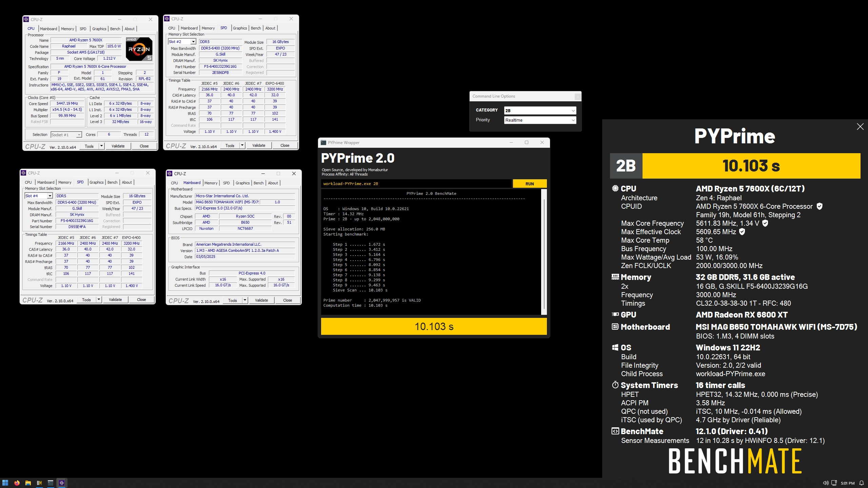Close the BenchMate PYPrime result panel
Viewport: 868px width, 488px height.
click(860, 127)
